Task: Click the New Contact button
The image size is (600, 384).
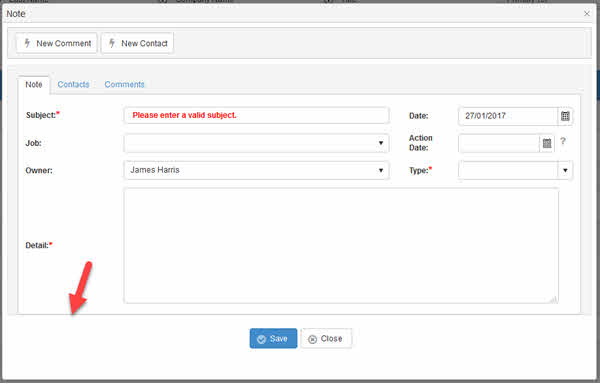Action: 137,43
